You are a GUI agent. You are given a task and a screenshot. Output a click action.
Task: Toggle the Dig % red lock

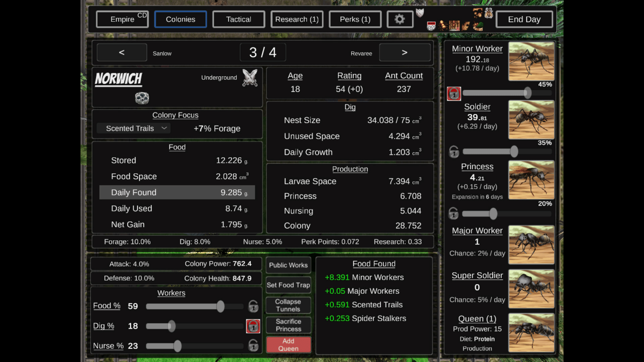[253, 326]
